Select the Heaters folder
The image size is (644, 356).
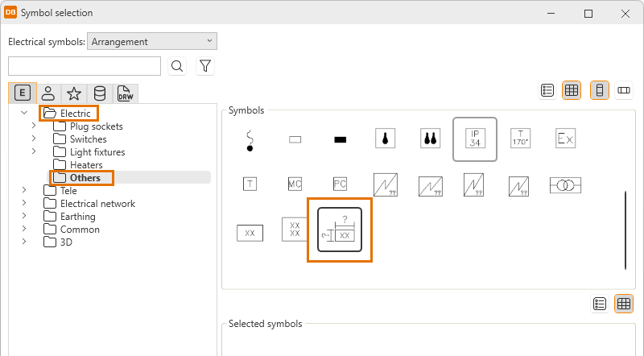pyautogui.click(x=86, y=165)
